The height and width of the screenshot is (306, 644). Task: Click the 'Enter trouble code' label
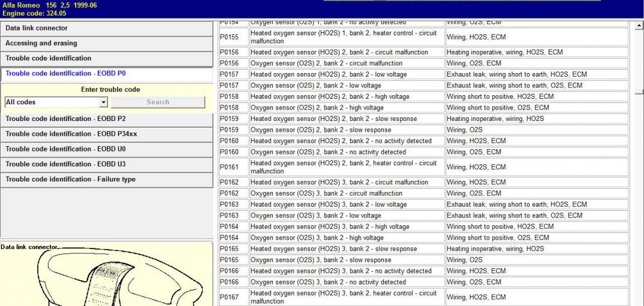(x=110, y=89)
